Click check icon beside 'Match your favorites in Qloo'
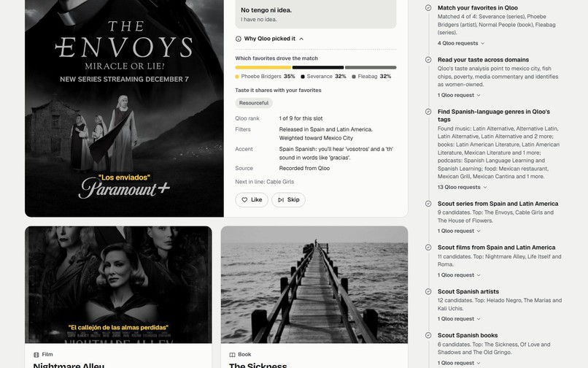Image resolution: width=588 pixels, height=368 pixels. [428, 8]
